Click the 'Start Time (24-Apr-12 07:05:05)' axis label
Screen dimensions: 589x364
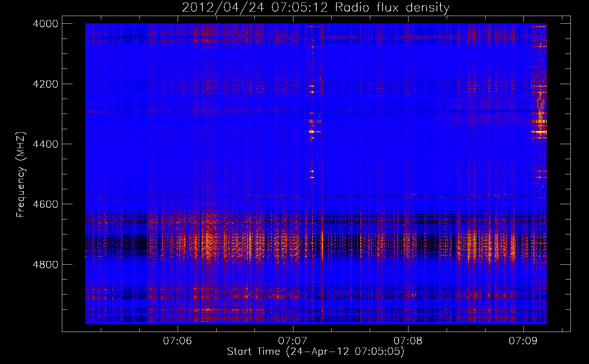(316, 352)
